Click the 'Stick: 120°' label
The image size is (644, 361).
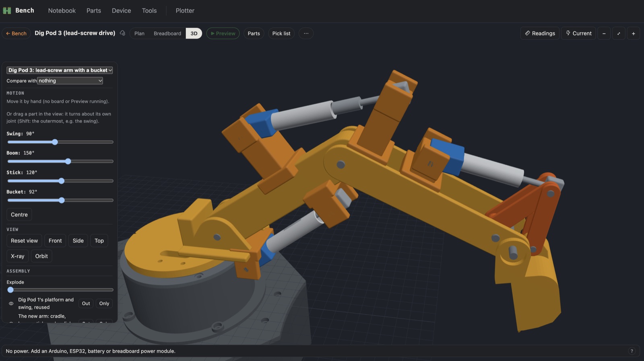coord(22,172)
